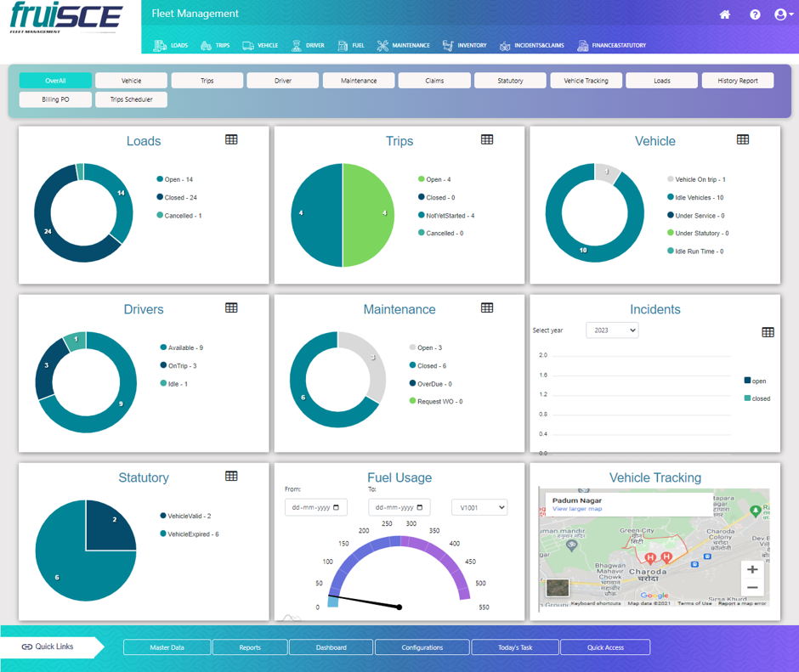Toggle Idle Vehicles series in Vehicle legend

coord(695,197)
